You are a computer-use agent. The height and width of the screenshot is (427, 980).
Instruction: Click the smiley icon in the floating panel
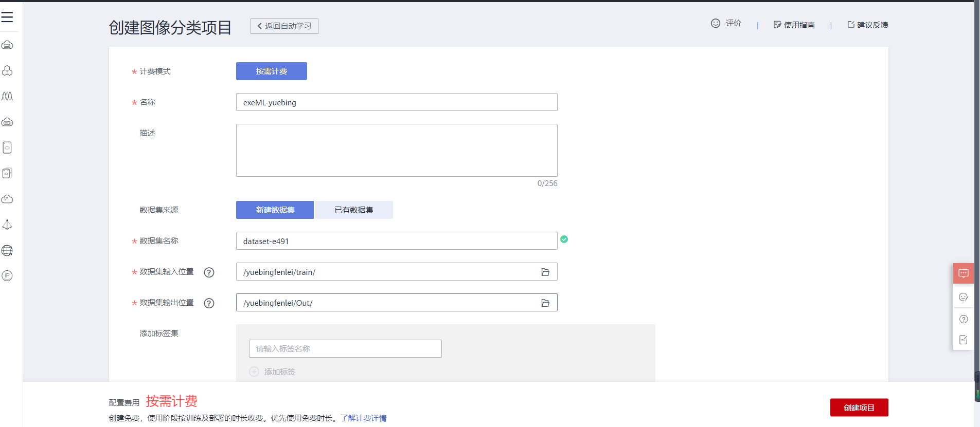(963, 297)
